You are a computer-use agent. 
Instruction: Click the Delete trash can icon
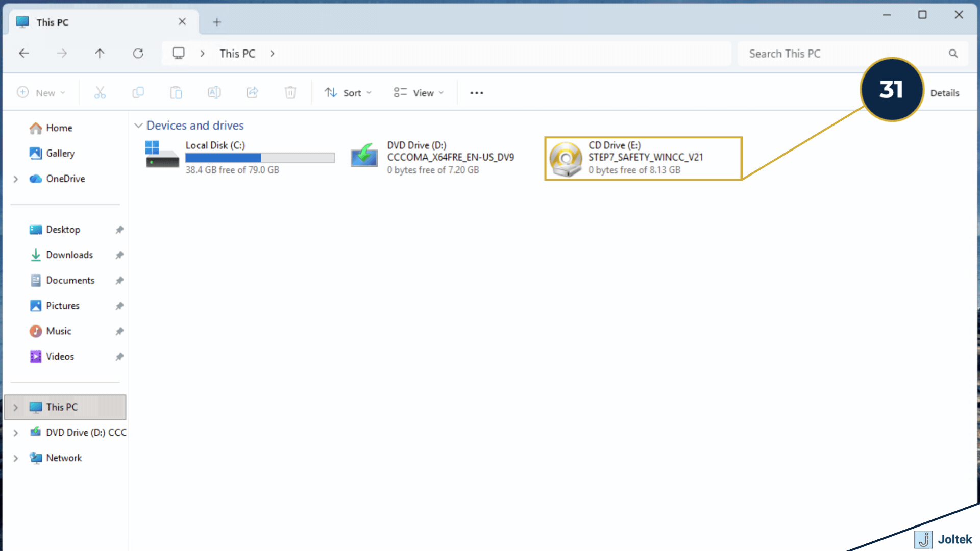pos(290,93)
